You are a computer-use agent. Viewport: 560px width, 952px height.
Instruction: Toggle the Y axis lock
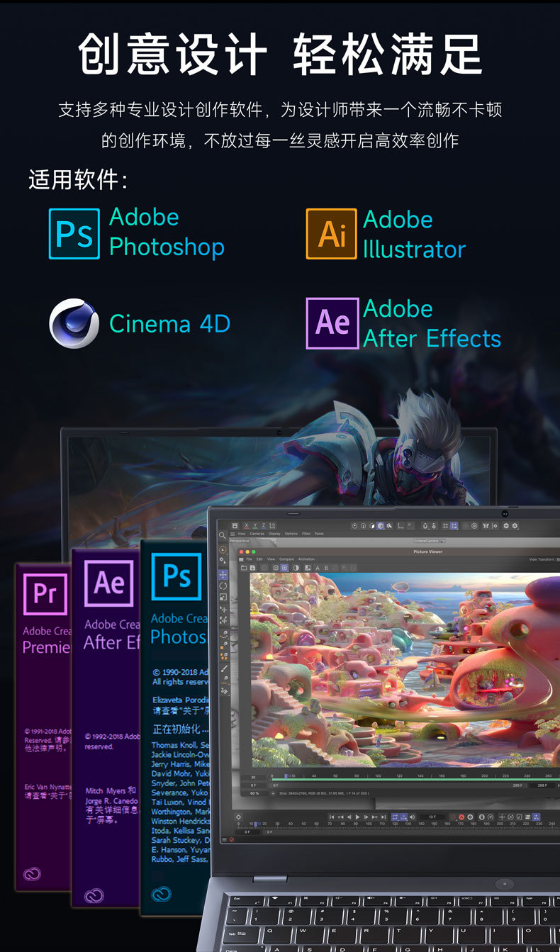(x=255, y=526)
